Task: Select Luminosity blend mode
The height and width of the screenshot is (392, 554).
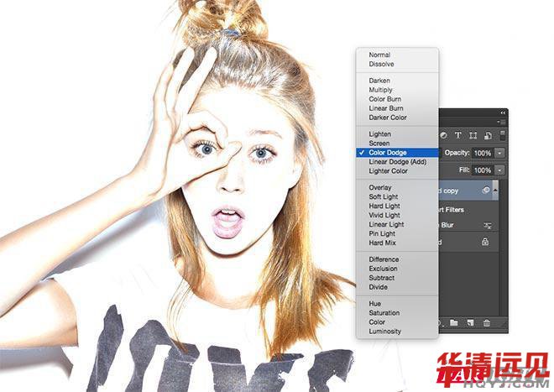Action: pos(384,332)
